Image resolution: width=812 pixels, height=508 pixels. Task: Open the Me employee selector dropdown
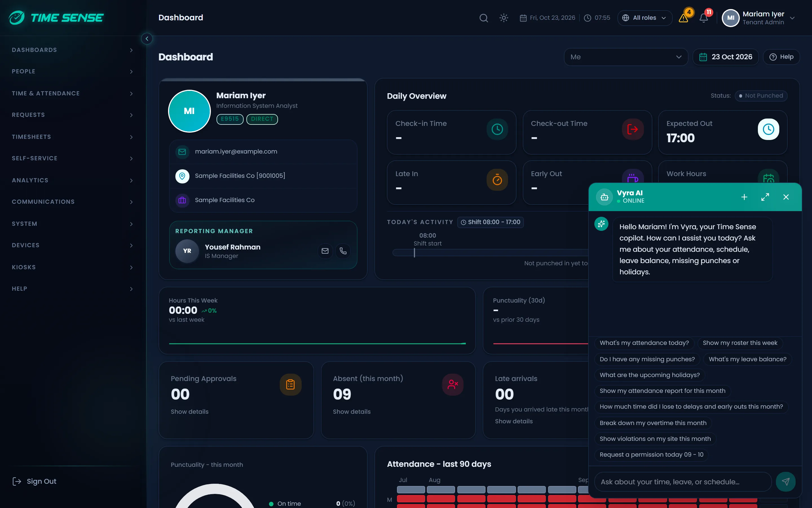pos(626,57)
